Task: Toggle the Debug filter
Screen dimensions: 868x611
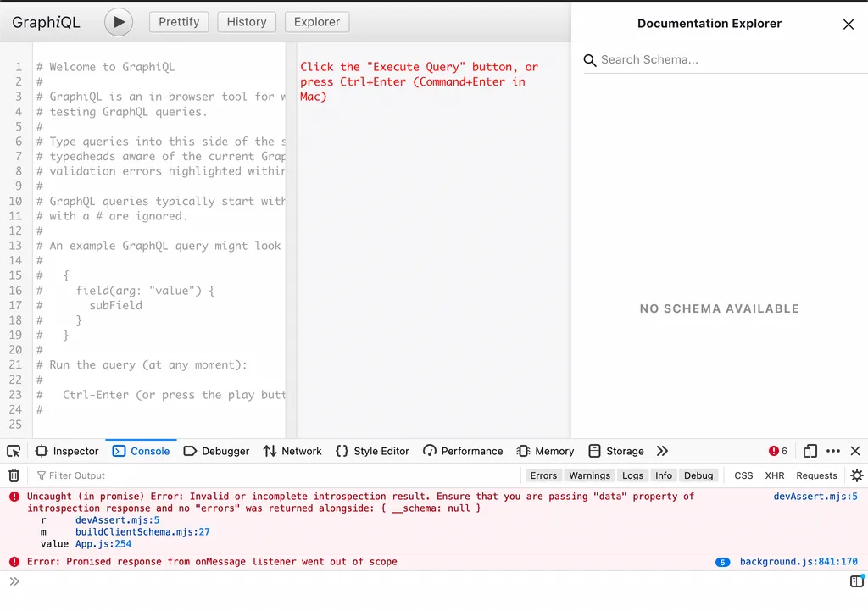Action: [698, 475]
